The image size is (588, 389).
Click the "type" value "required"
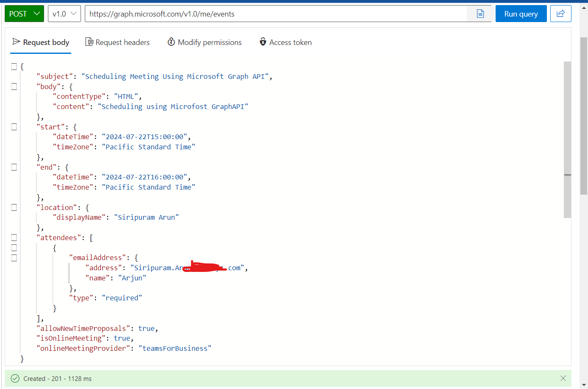pos(122,298)
